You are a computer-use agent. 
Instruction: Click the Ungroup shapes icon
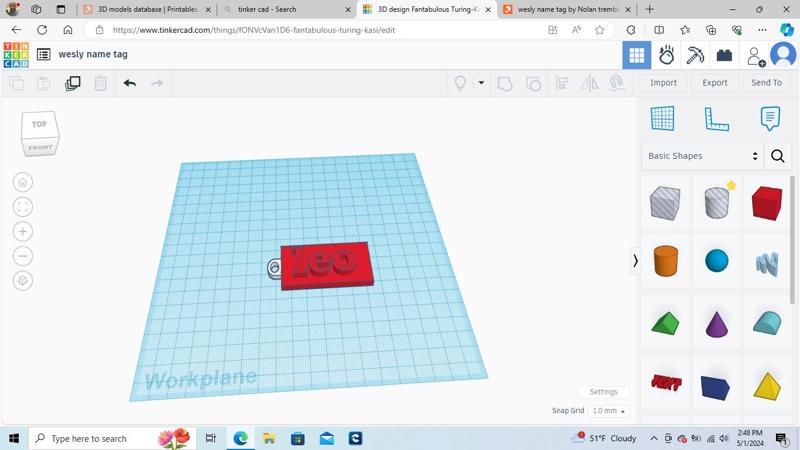coord(534,83)
